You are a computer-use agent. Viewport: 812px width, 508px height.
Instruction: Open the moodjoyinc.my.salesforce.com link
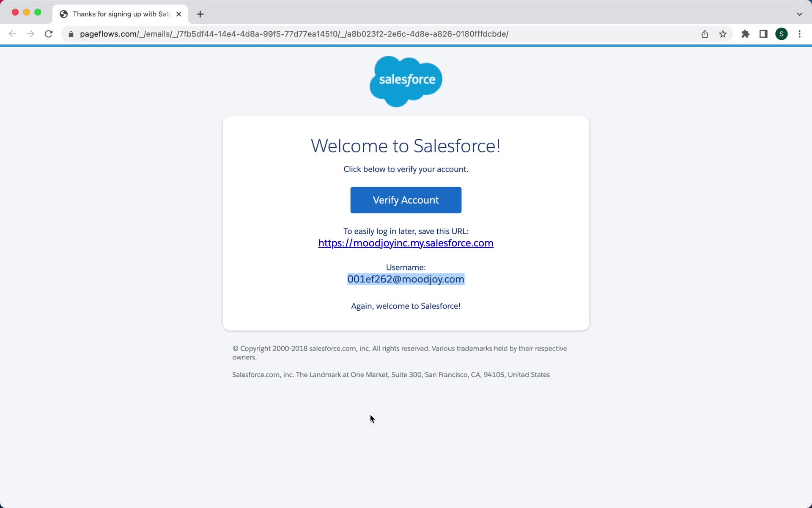click(x=406, y=243)
